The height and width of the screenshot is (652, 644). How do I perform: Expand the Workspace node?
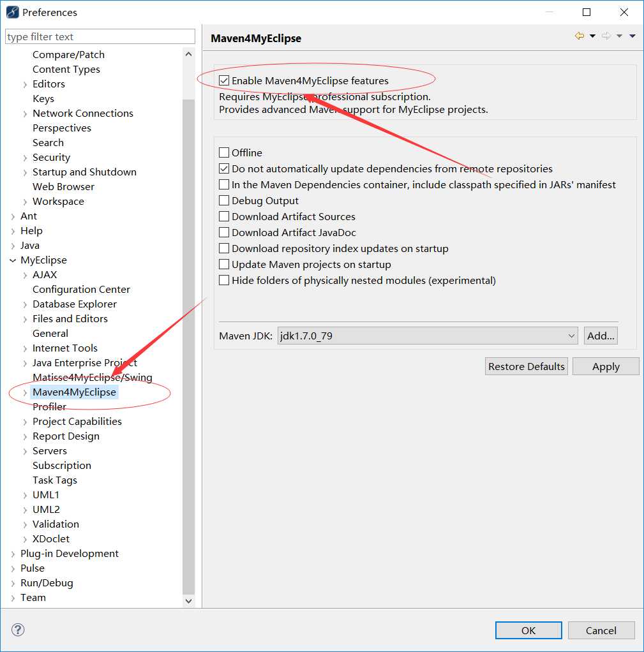(x=25, y=202)
